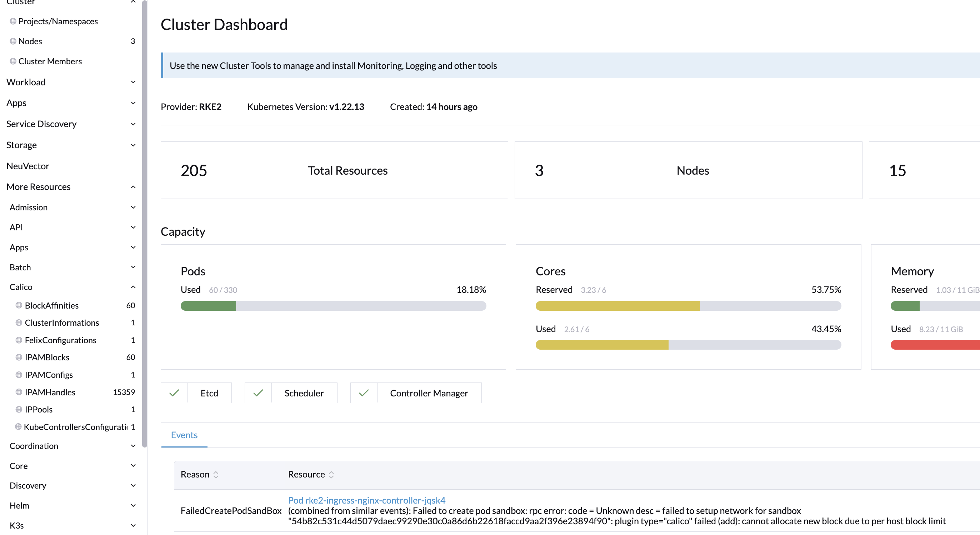Screen dimensions: 980x535
Task: Click the Pods used capacity bar
Action: click(333, 306)
